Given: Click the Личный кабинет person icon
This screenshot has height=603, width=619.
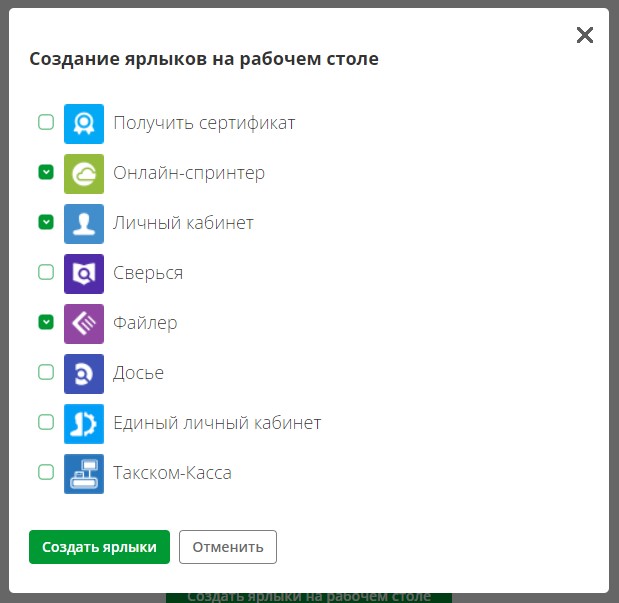Looking at the screenshot, I should pyautogui.click(x=84, y=224).
